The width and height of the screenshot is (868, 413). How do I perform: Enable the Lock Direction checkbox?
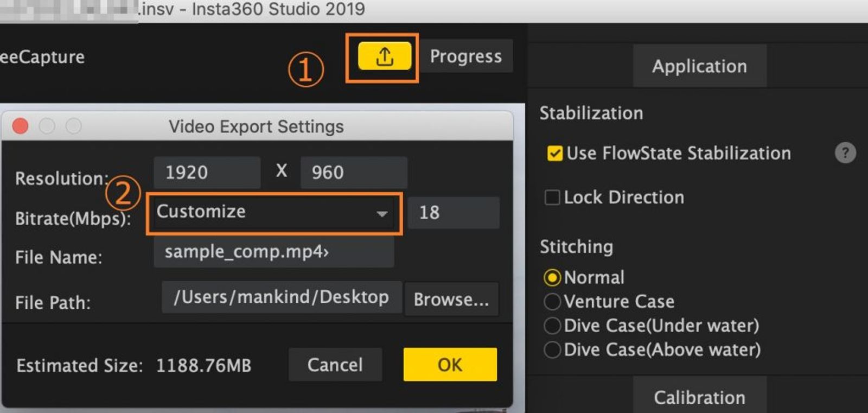552,197
